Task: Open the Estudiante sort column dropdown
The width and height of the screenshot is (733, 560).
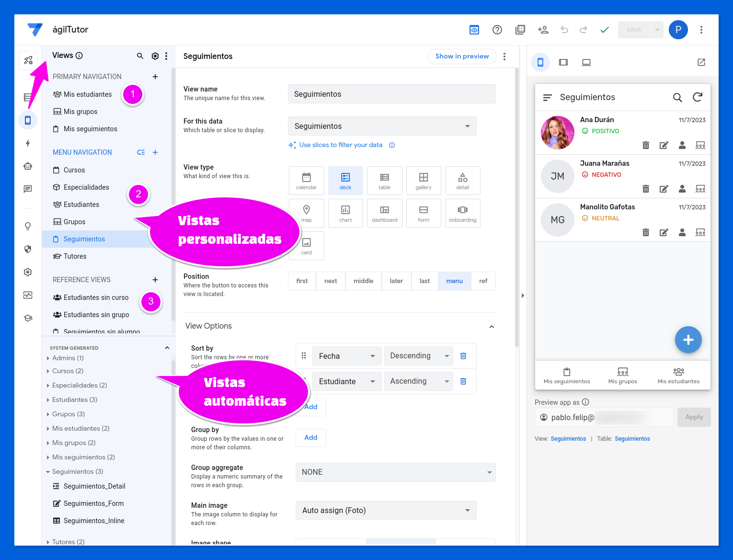Action: 347,381
